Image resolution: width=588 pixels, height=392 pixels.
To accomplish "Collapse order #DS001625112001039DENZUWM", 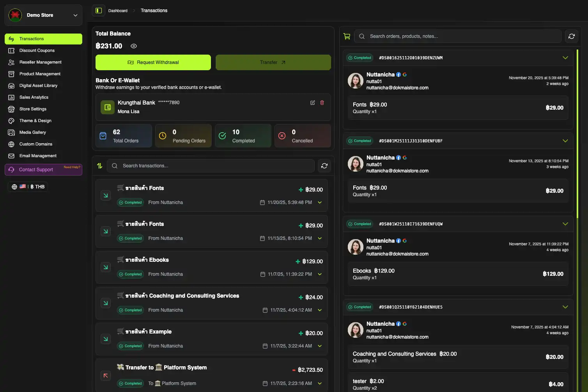I will pos(565,58).
